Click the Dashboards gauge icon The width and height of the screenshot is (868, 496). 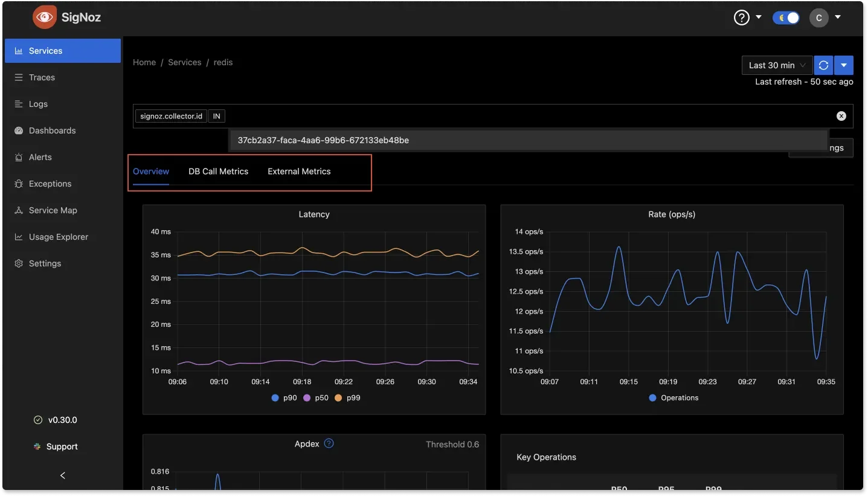19,130
